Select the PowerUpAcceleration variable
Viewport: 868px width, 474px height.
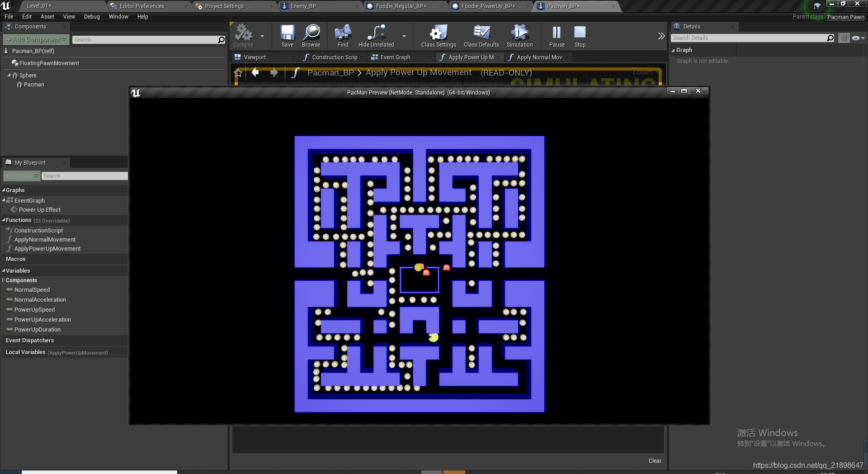[x=42, y=320]
